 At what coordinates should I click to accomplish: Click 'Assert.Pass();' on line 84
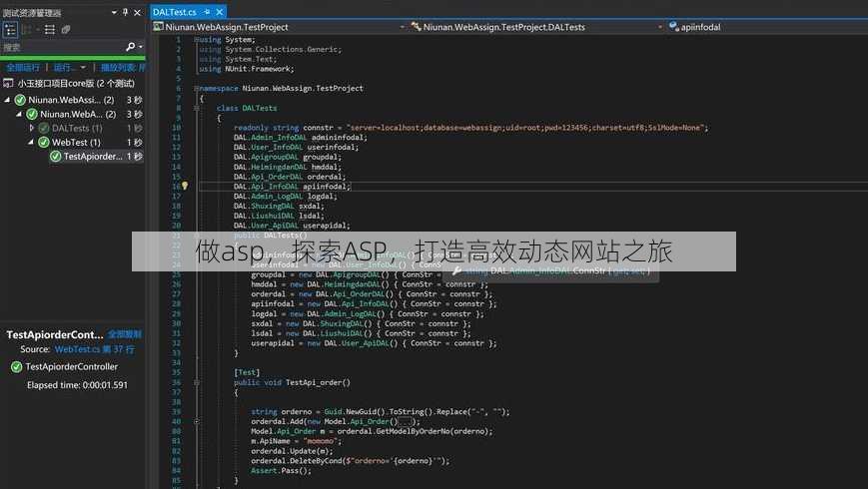[x=282, y=471]
